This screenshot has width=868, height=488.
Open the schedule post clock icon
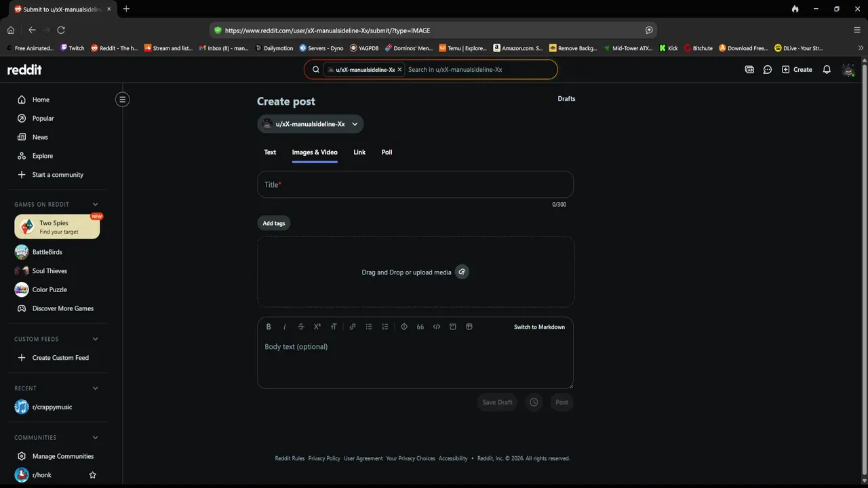click(534, 402)
